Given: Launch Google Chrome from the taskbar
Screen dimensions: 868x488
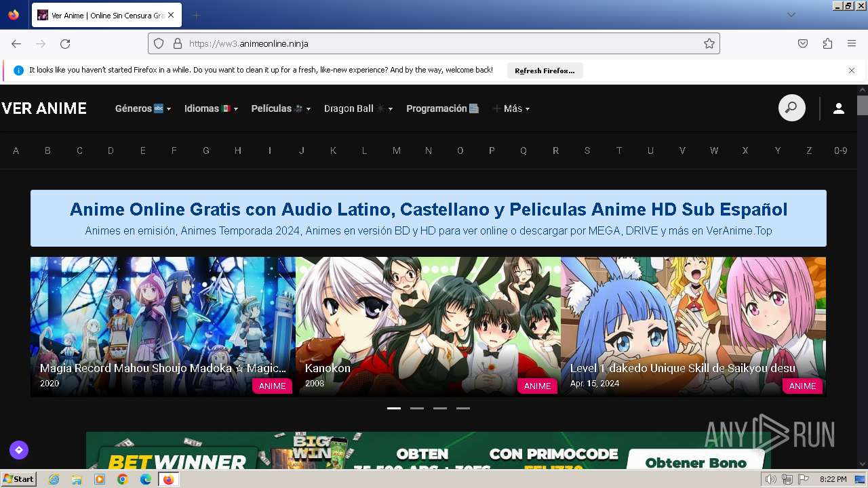Looking at the screenshot, I should (x=123, y=479).
